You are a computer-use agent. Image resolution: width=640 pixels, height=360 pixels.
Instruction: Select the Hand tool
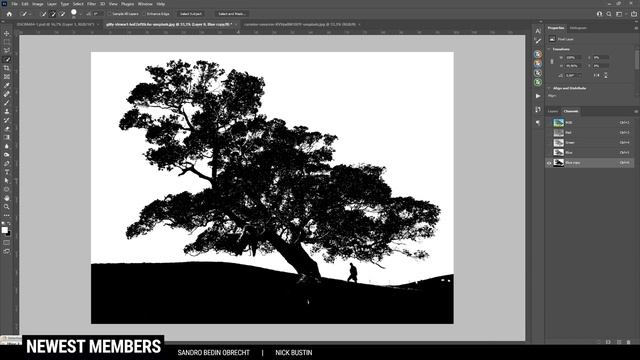point(7,198)
